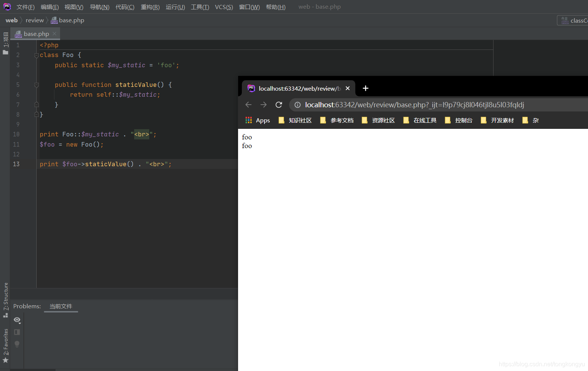This screenshot has width=588, height=371.
Task: Open the 控制台 bookmark folder
Action: click(x=459, y=120)
